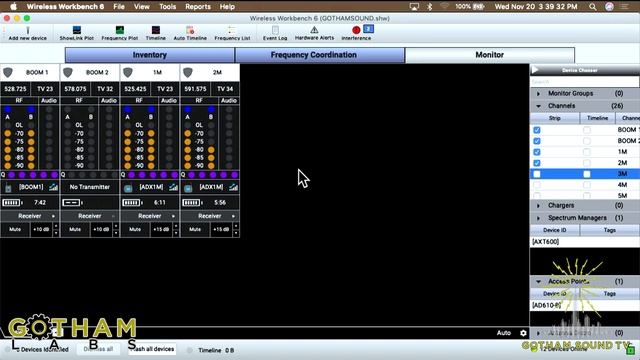This screenshot has height=360, width=640.
Task: Expand the Chargers section
Action: click(538, 206)
